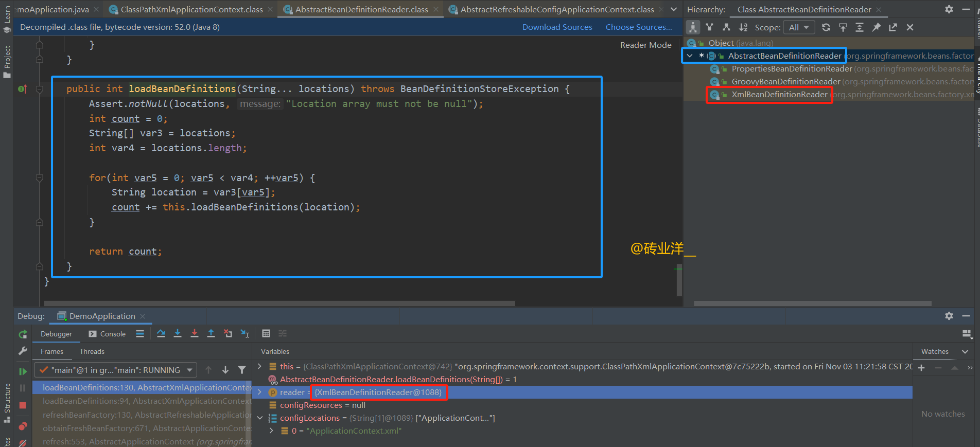Select the class hierarchy view icon

click(693, 27)
